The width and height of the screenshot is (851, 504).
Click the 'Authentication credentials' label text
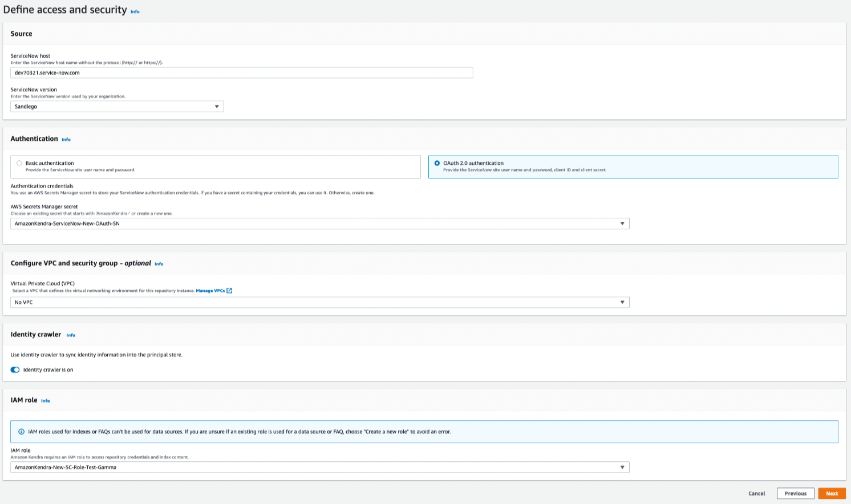42,186
